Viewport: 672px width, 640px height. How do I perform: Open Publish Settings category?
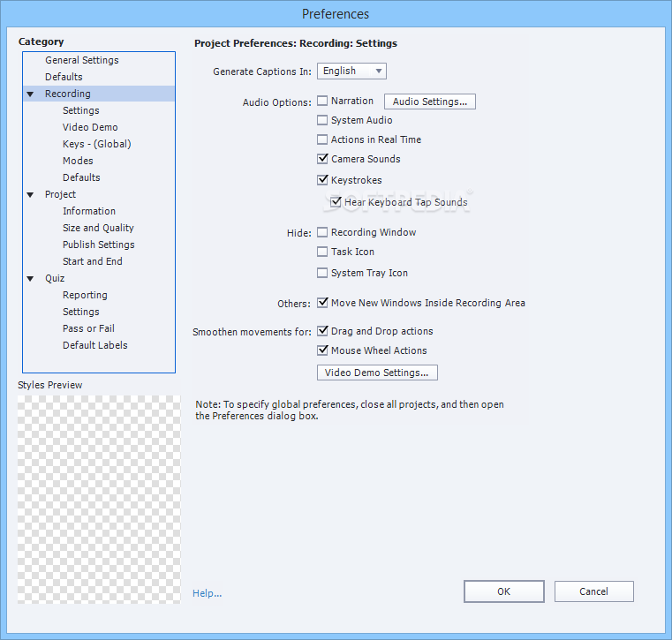(x=99, y=245)
